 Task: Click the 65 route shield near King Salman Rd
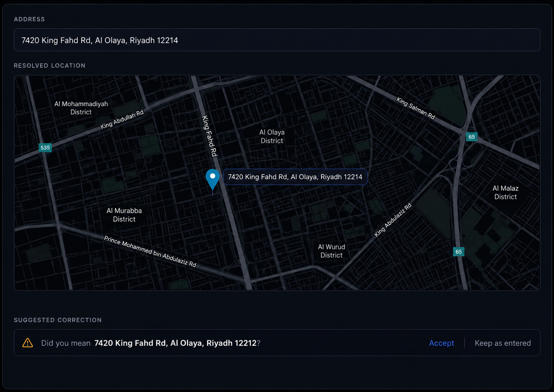coord(471,137)
